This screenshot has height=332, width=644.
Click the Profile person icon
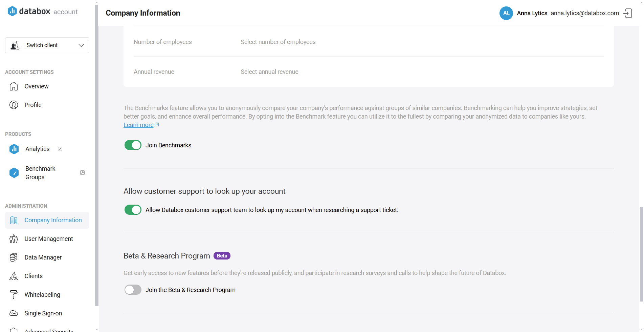[x=14, y=105]
